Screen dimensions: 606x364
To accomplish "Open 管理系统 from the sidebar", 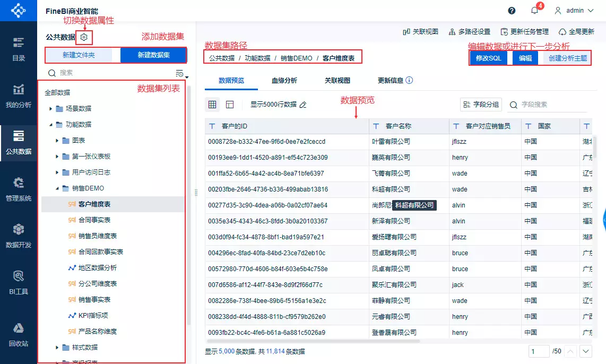I will coord(19,189).
